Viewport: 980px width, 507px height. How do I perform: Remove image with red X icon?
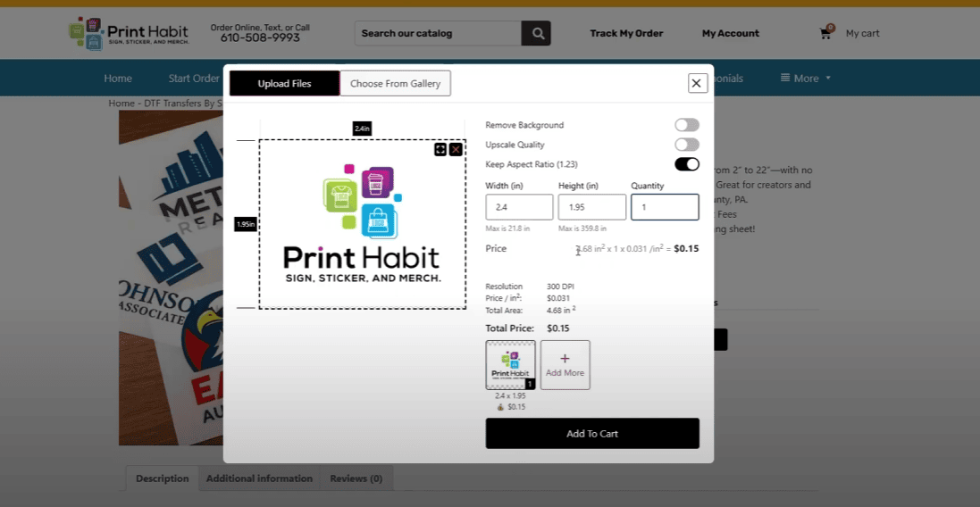[x=456, y=149]
